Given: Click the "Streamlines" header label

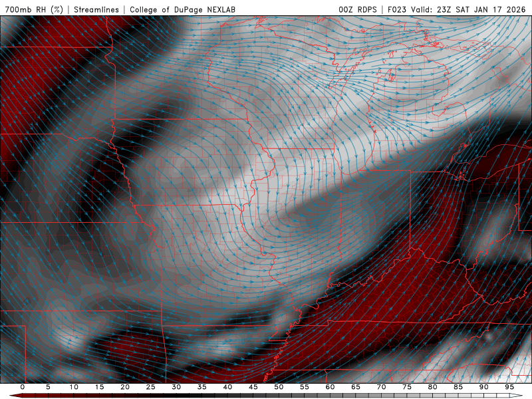Looking at the screenshot, I should [96, 9].
